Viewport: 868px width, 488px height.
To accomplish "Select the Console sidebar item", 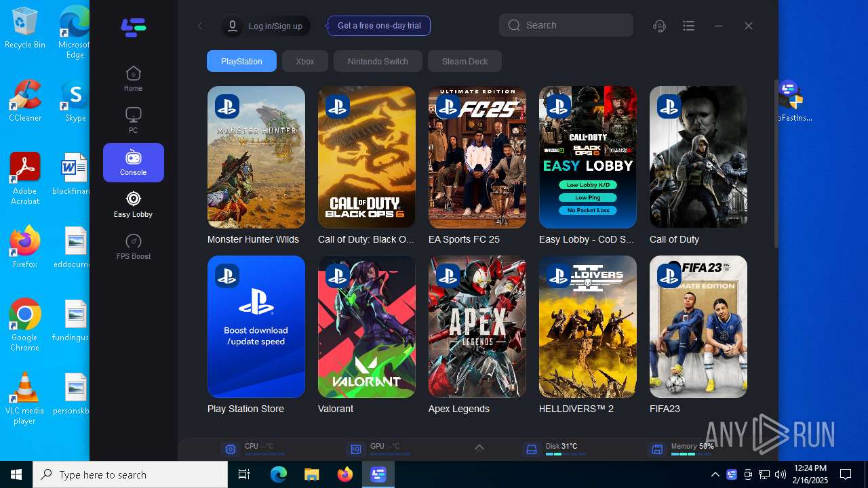I will pos(134,163).
